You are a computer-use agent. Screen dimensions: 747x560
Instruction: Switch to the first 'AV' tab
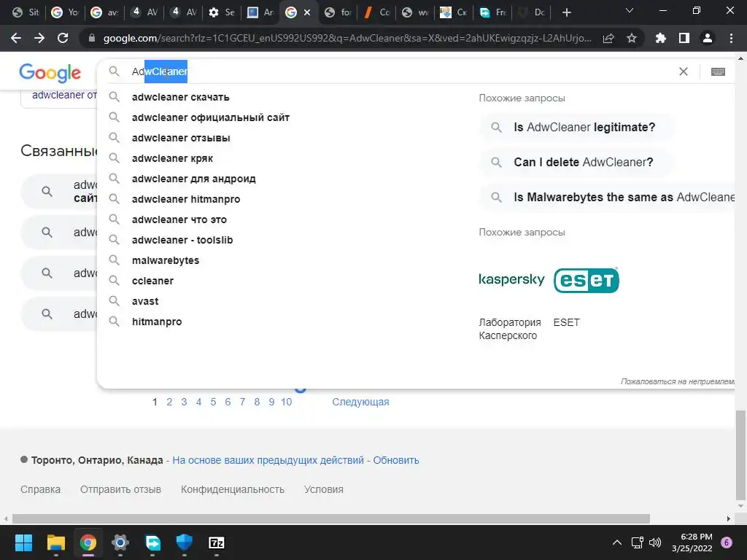(x=144, y=12)
